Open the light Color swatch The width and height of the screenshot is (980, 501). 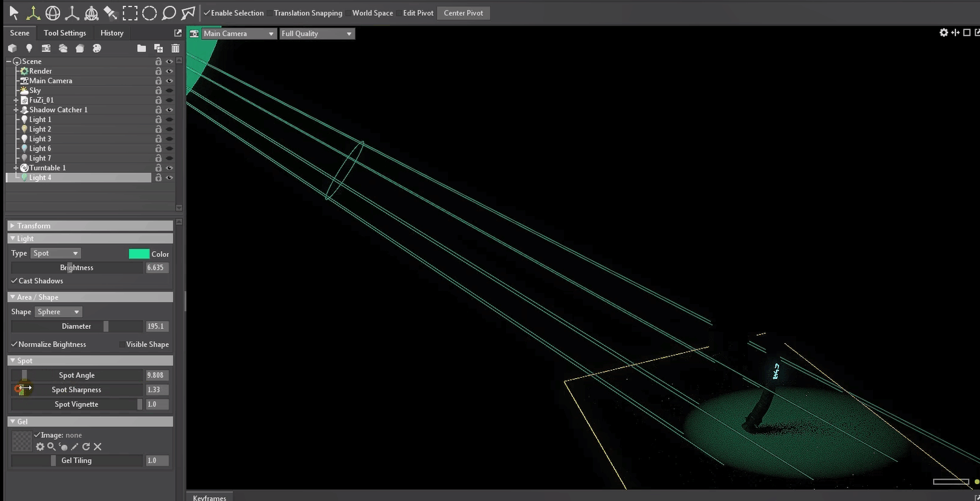pyautogui.click(x=139, y=254)
